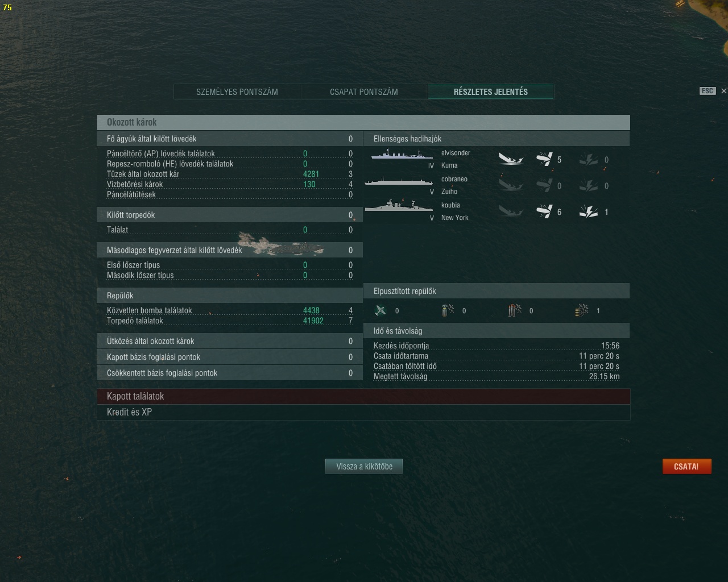This screenshot has width=728, height=582.
Task: Collapse the Okozott károk section header
Action: pyautogui.click(x=363, y=122)
